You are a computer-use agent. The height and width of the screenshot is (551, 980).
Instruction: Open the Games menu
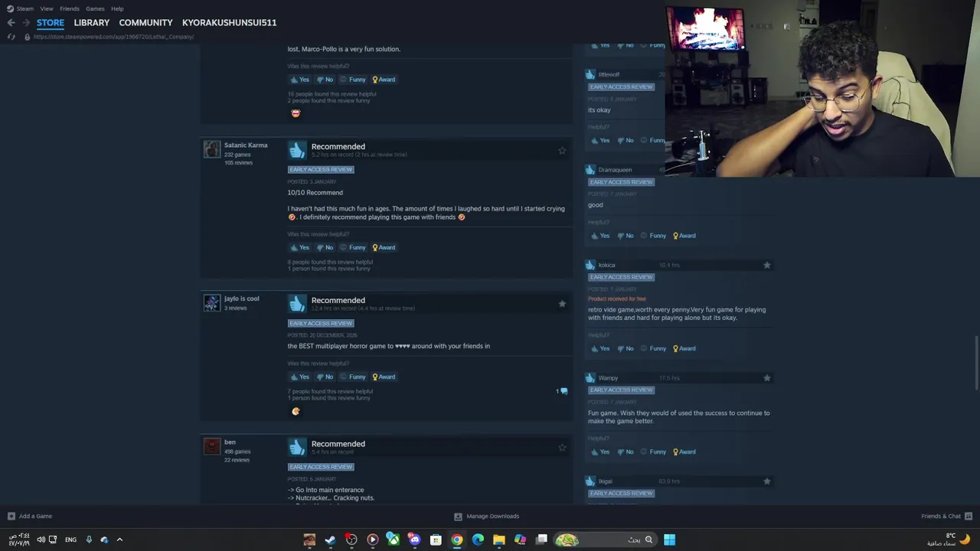tap(95, 8)
